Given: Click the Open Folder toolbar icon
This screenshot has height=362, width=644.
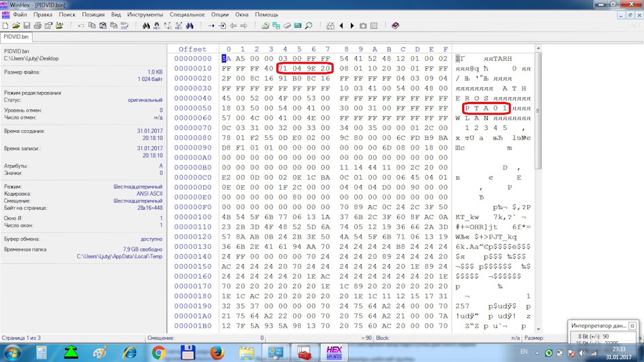Looking at the screenshot, I should coord(60,25).
